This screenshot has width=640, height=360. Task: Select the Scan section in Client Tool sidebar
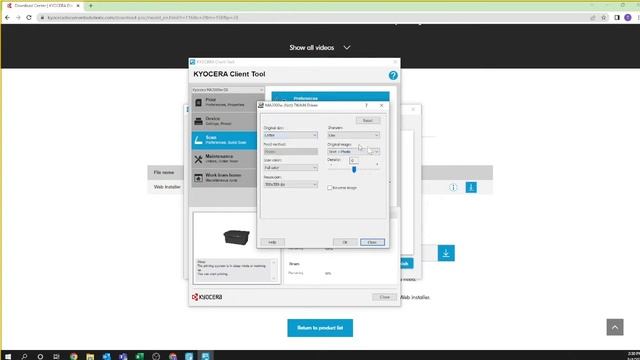(x=224, y=140)
